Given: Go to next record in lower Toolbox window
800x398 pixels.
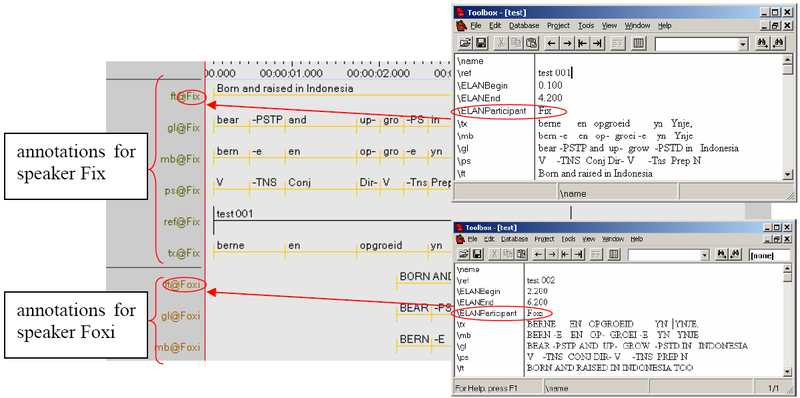Looking at the screenshot, I should [x=553, y=254].
